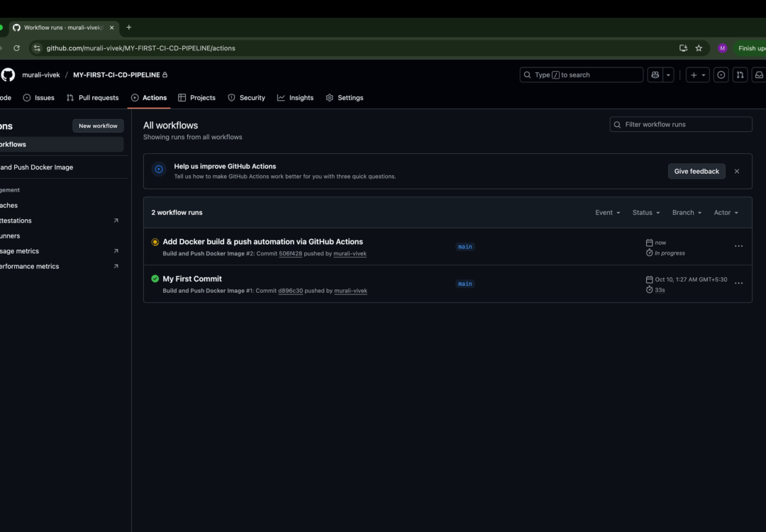Expand the Status filter dropdown
766x532 pixels.
point(645,213)
